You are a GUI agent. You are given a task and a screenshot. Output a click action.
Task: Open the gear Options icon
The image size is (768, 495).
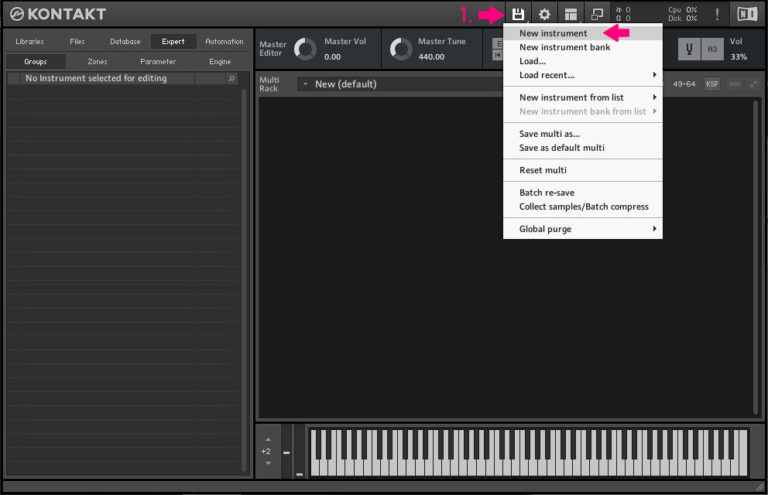click(545, 14)
